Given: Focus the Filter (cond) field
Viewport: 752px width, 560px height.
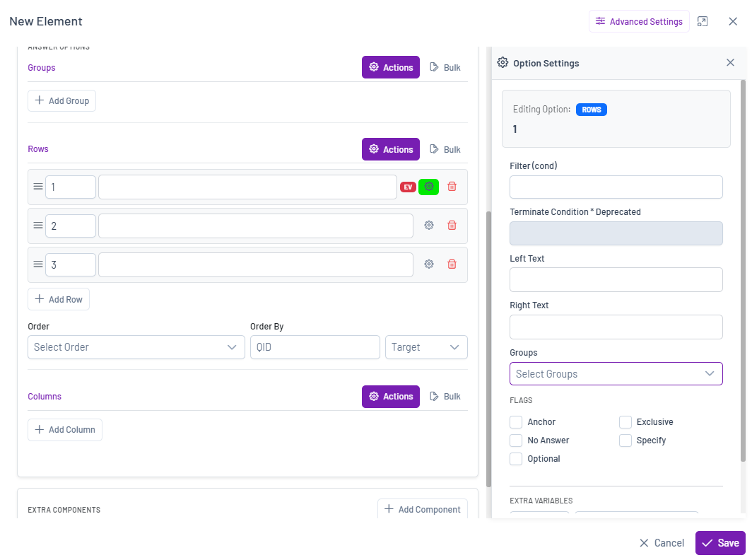Looking at the screenshot, I should tap(616, 187).
